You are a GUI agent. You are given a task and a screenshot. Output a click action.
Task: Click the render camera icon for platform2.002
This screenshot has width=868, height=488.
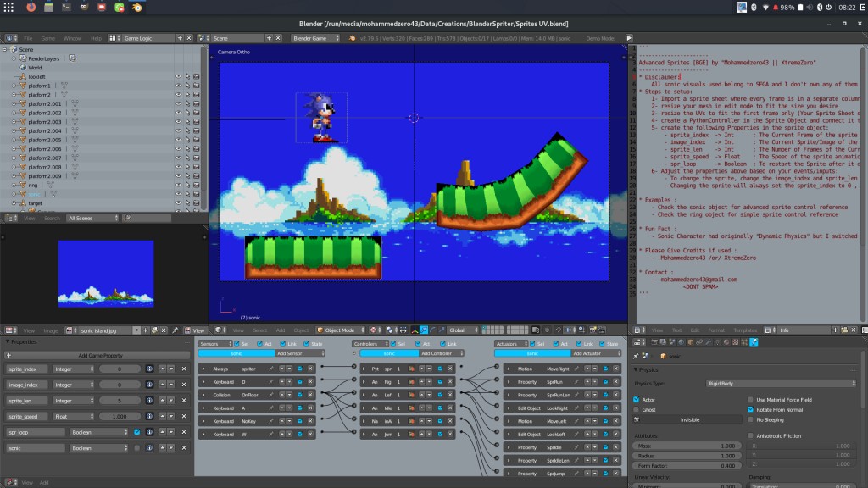[196, 113]
